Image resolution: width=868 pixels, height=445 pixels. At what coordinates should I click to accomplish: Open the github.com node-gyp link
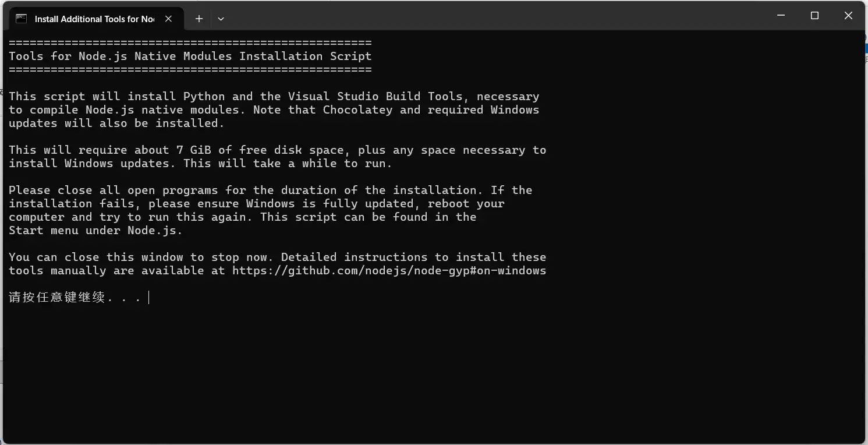389,271
